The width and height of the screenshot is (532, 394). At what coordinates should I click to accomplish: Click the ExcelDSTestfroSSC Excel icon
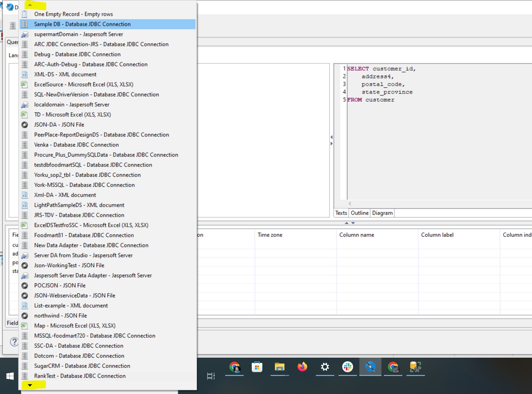click(24, 225)
